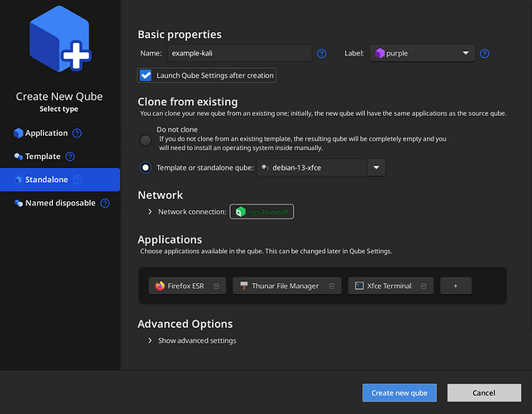Click the green sys-firewall qube icon
Screen dimensions: 532x414
click(241, 212)
